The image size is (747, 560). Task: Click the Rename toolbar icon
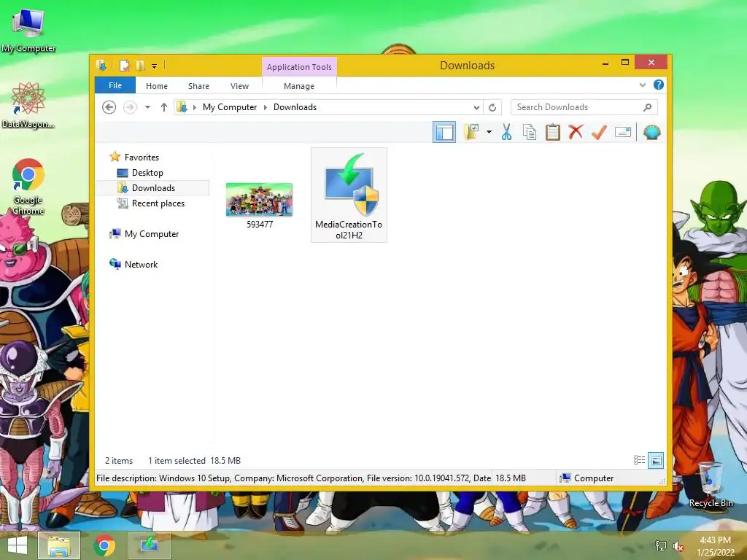tap(623, 132)
